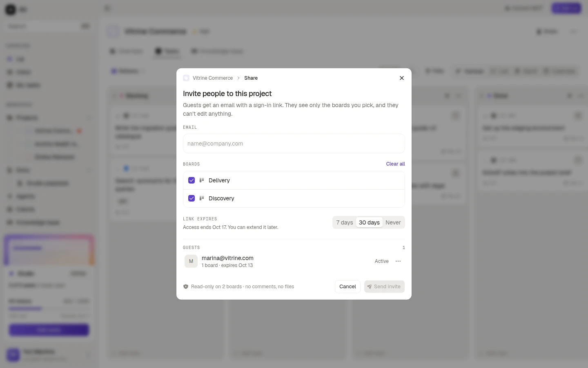Select the 30 days expiry option
588x368 pixels.
369,222
